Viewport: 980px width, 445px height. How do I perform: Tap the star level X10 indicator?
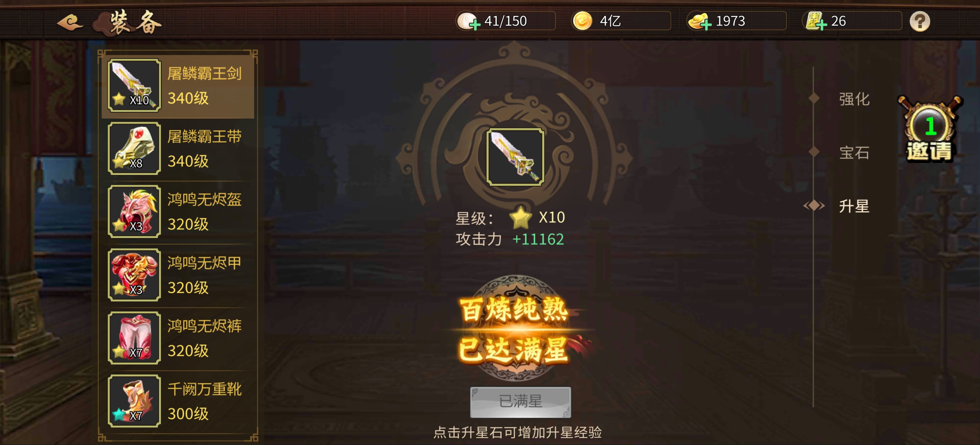537,218
